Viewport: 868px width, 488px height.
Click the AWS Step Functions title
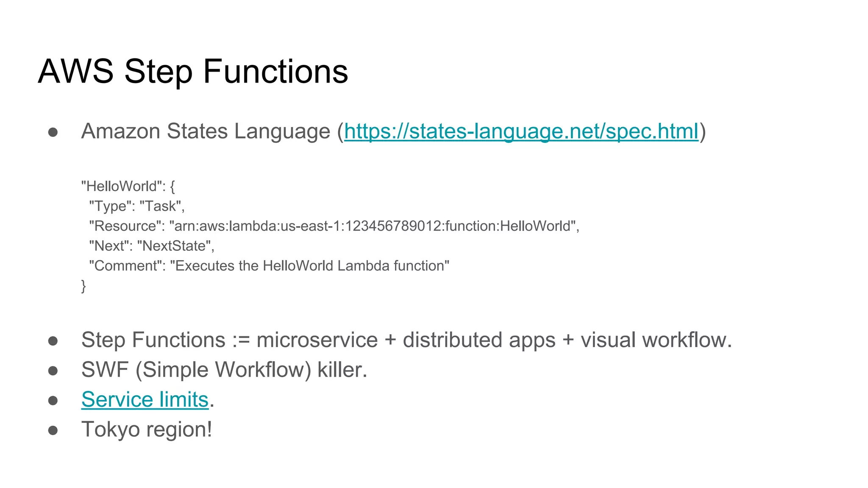coord(193,72)
